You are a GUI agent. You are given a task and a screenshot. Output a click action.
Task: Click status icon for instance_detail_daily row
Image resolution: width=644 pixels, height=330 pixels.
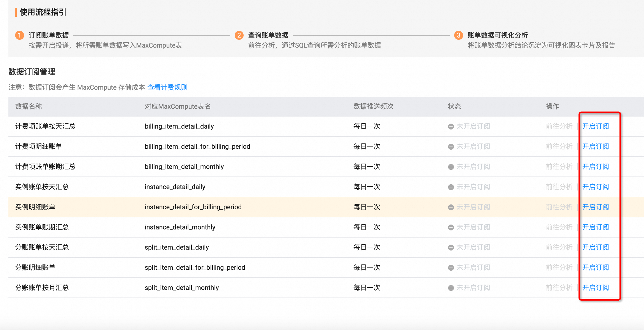[x=451, y=187]
